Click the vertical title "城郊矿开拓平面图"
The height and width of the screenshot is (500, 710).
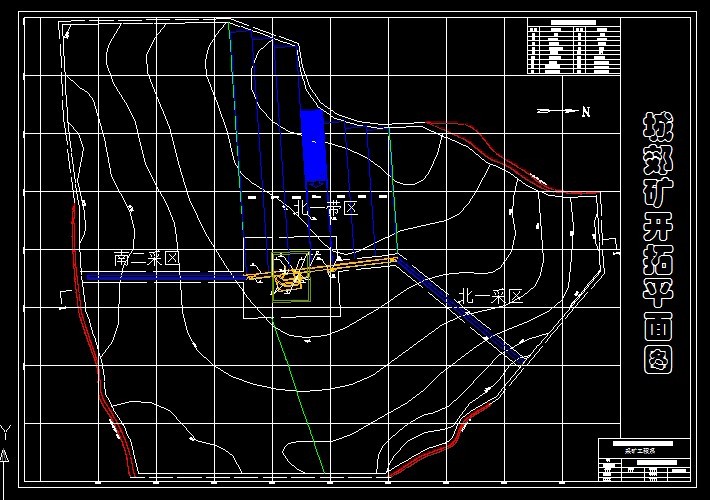pyautogui.click(x=658, y=243)
